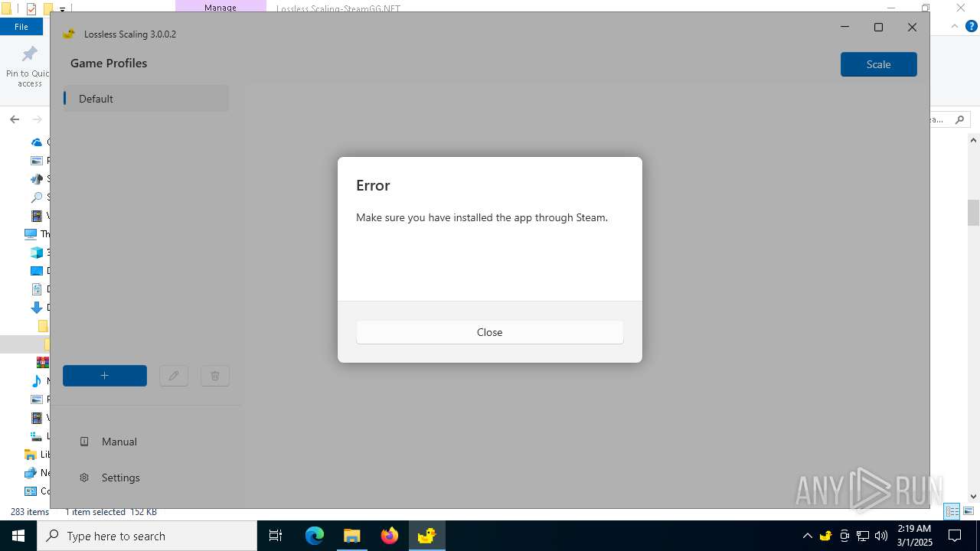Screen dimensions: 980x551
Task: Click the Explorer search magnifier icon
Action: 960,119
